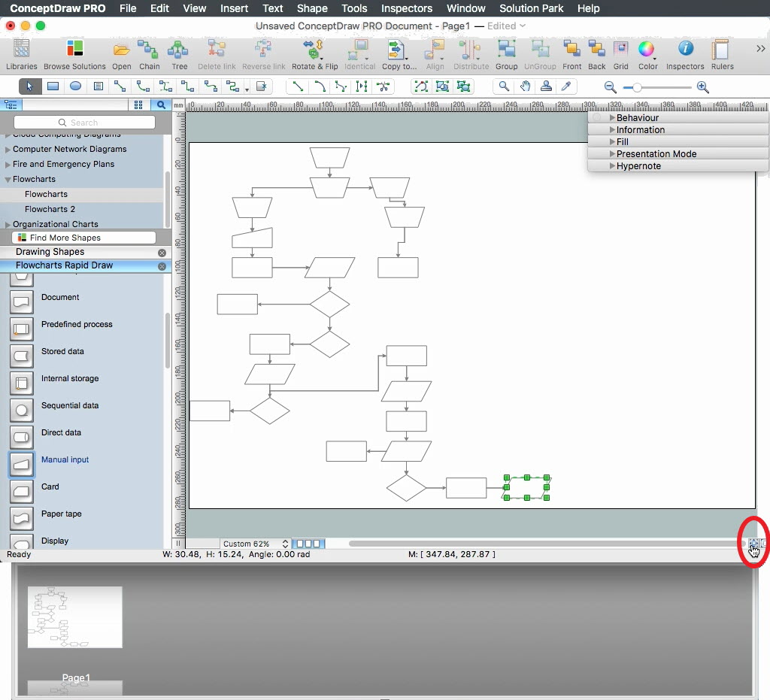Expand the Behaviour inspector section

(613, 118)
